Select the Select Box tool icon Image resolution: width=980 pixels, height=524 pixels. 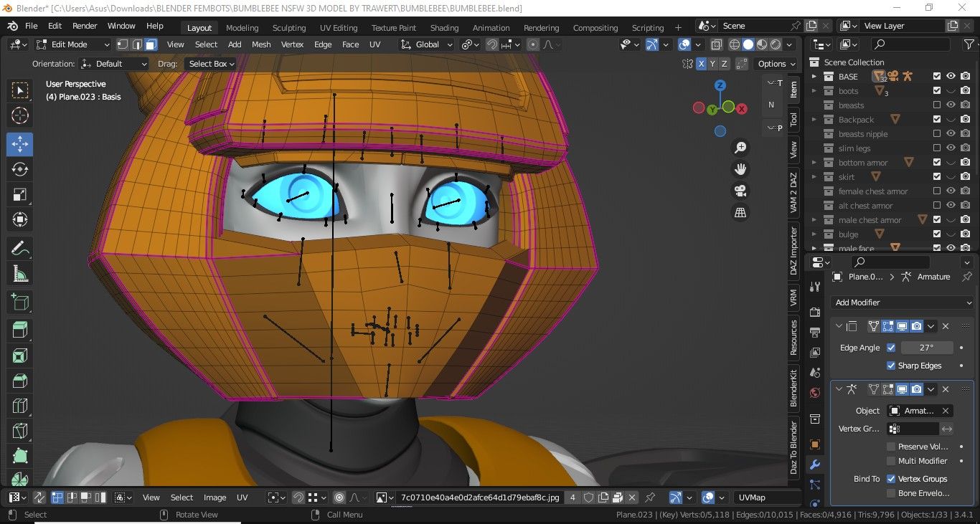click(20, 90)
